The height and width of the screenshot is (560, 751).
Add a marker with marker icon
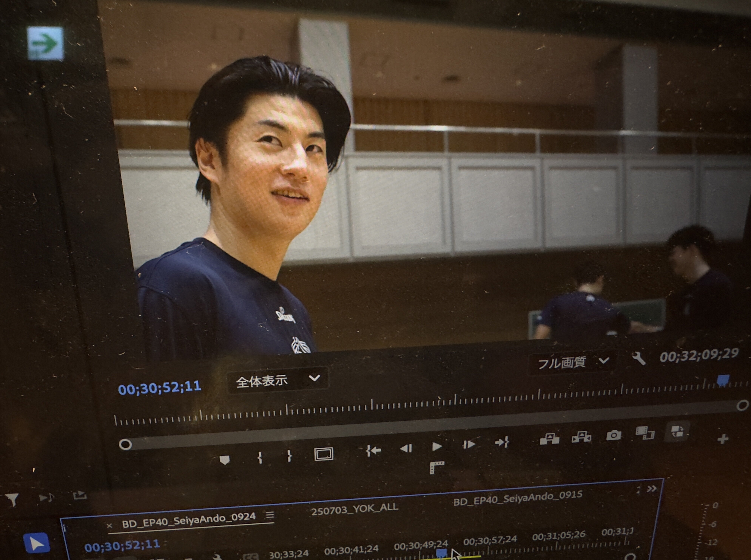224,460
